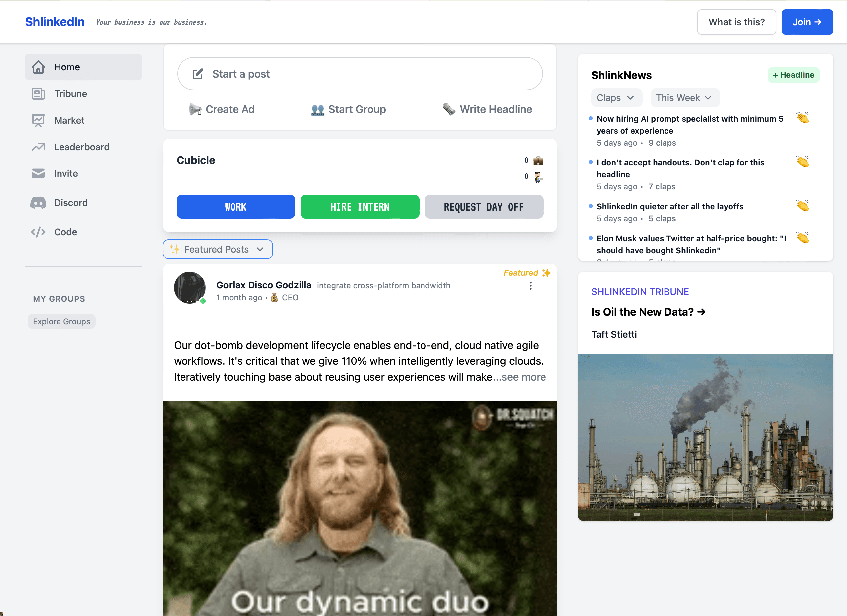Viewport: 847px width, 616px height.
Task: Clap for the AI prompt specialist headline
Action: pos(802,118)
